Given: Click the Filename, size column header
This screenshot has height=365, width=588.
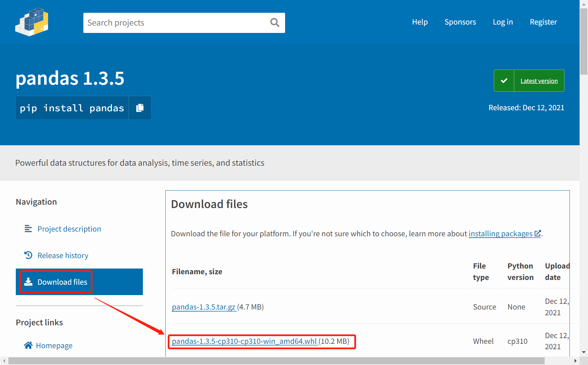Looking at the screenshot, I should click(x=197, y=272).
